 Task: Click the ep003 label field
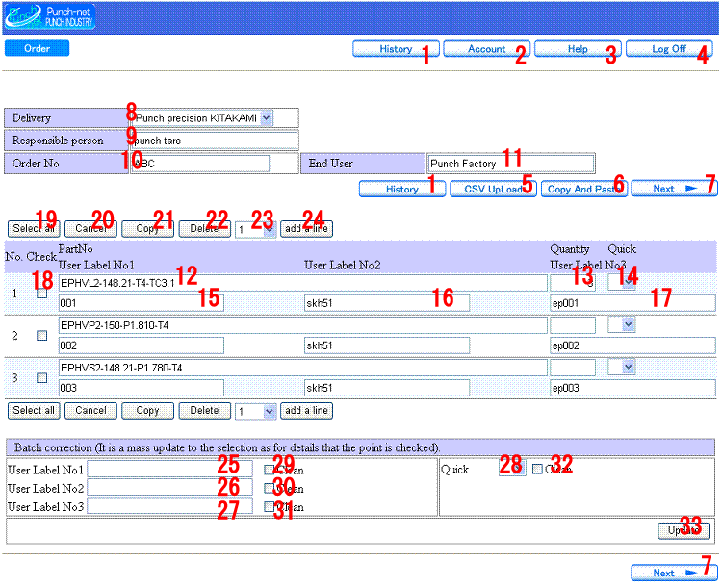point(632,388)
